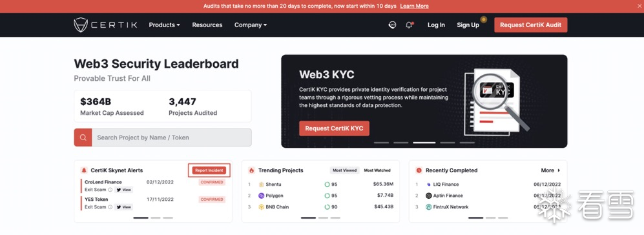Click the Log In link
The image size is (644, 235).
(436, 25)
